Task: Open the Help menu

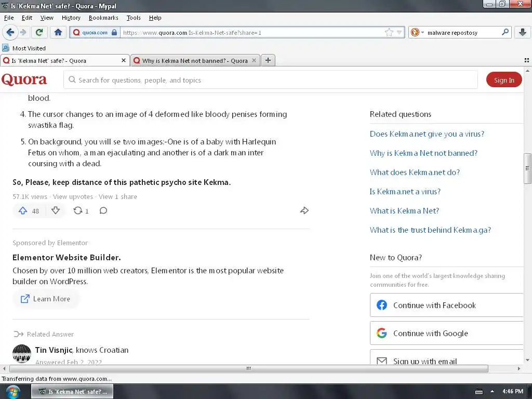Action: click(155, 18)
